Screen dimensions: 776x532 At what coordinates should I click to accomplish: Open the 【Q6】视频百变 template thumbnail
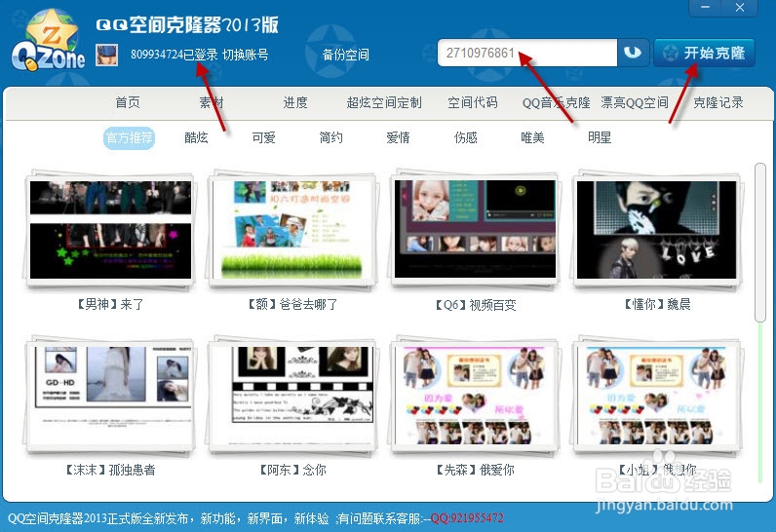coord(475,229)
